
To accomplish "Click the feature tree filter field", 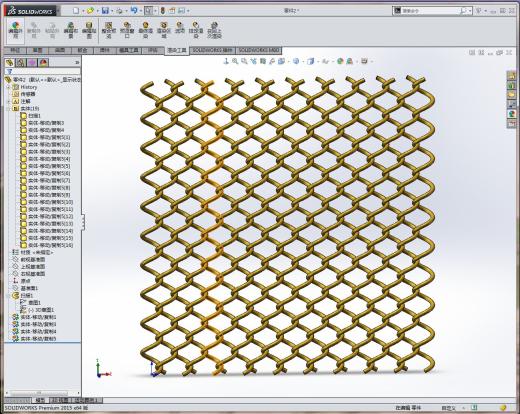I will tap(43, 71).
